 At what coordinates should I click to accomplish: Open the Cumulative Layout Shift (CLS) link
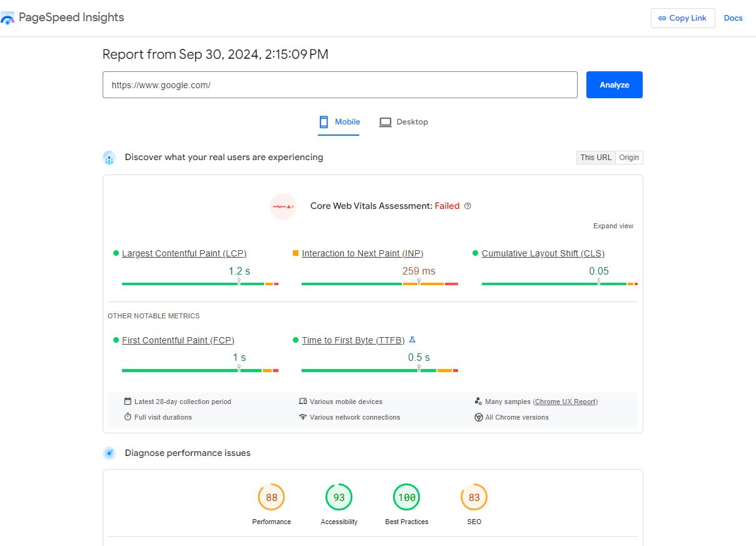click(543, 253)
